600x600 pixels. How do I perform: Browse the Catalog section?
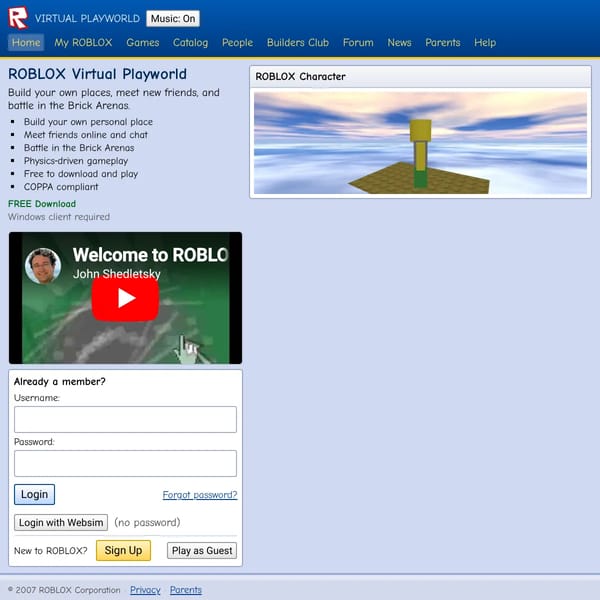pos(191,42)
